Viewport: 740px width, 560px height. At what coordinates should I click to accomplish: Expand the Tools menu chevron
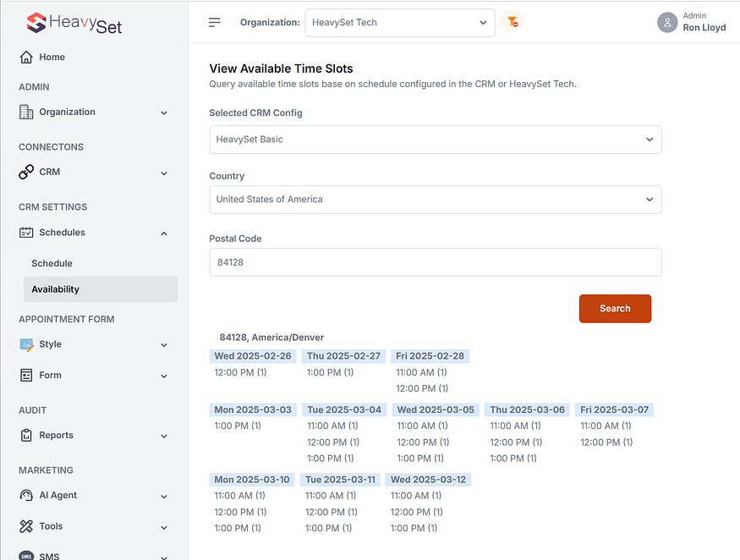point(164,527)
